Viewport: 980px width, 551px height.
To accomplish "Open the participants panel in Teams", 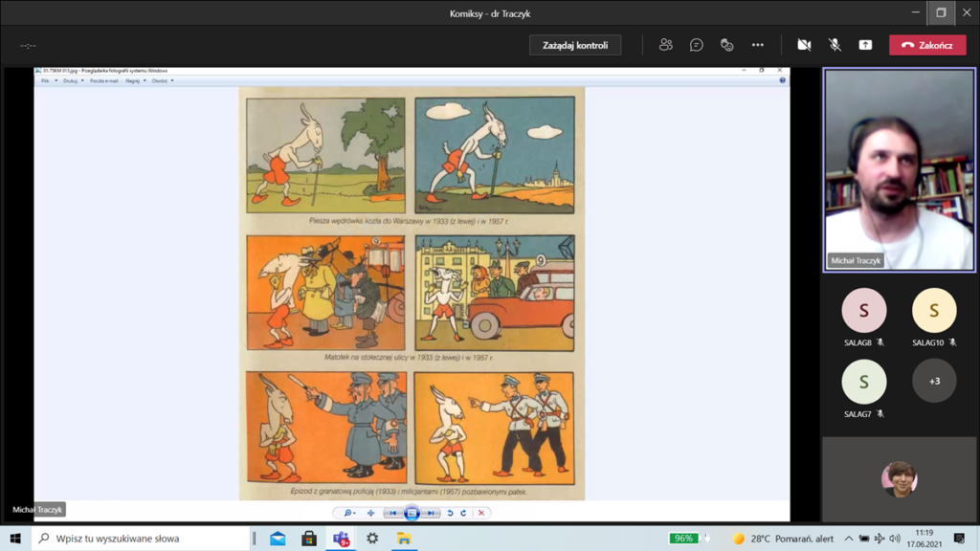I will [666, 45].
